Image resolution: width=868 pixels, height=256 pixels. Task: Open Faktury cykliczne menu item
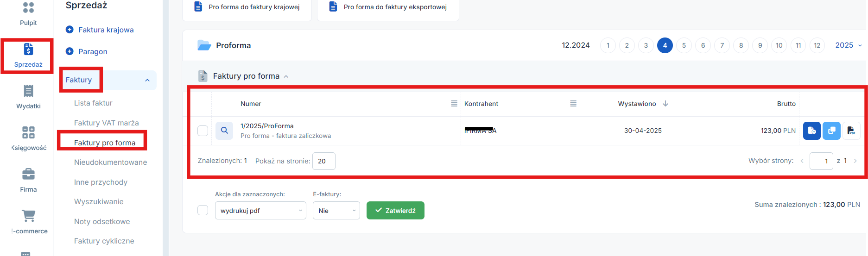click(104, 241)
